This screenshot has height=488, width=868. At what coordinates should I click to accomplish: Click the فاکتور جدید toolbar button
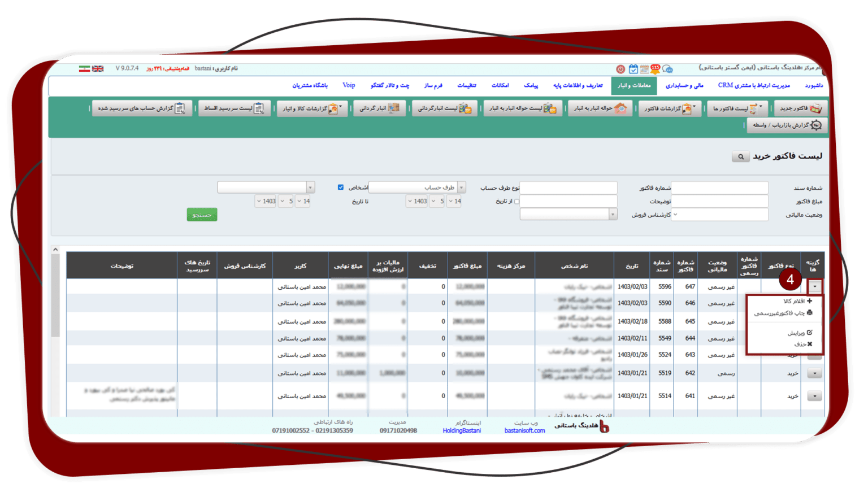pos(800,108)
